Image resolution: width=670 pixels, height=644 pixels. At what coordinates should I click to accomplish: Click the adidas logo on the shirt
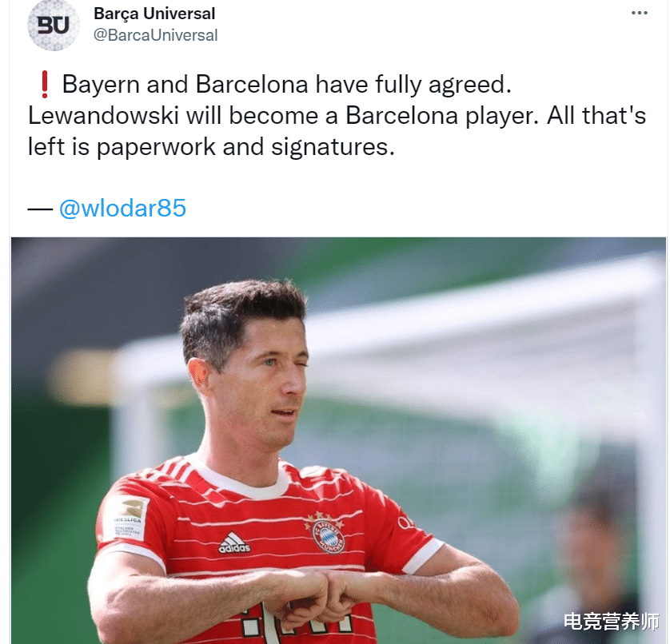coord(234,543)
